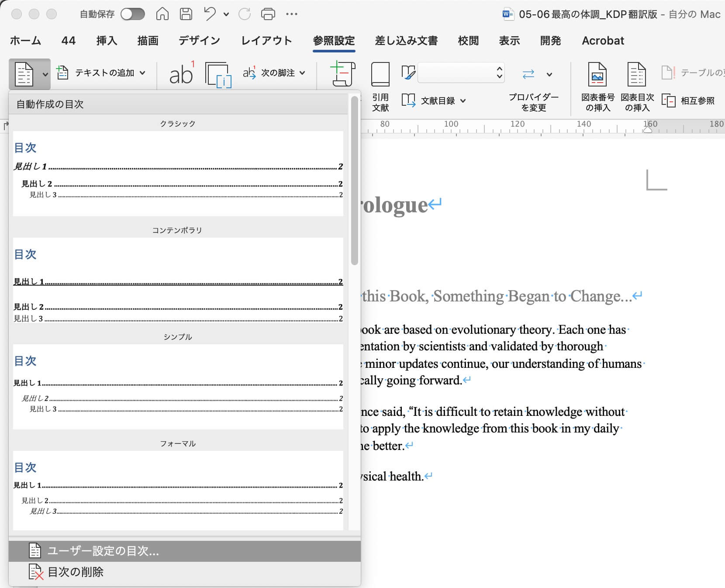Click the insert endnote icon

[x=218, y=74]
